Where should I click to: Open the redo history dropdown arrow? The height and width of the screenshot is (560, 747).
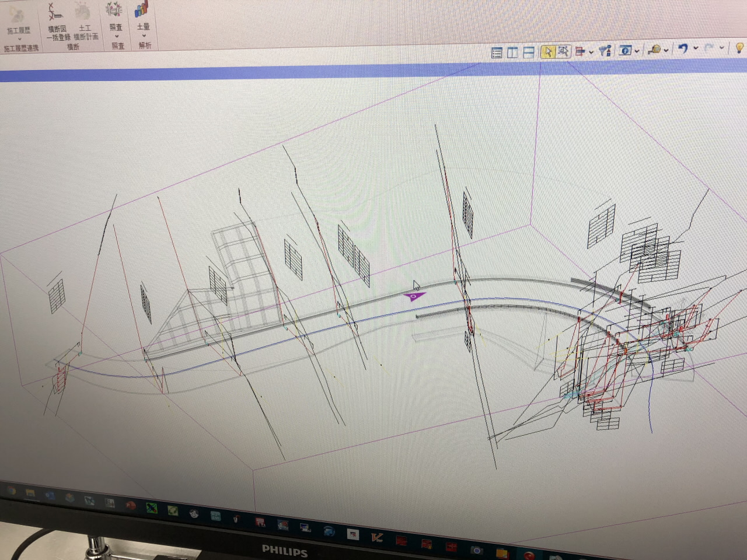[722, 47]
